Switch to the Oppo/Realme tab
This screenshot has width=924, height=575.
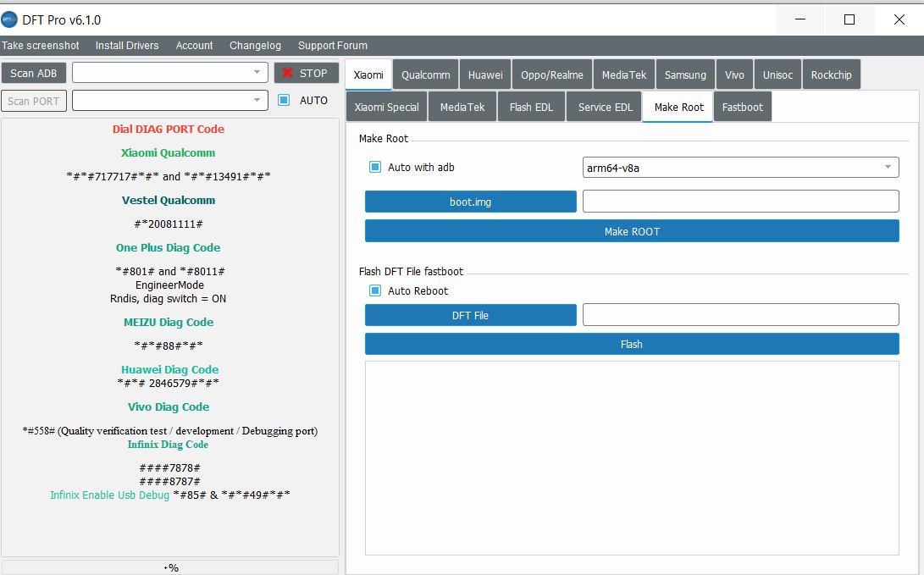tap(551, 75)
